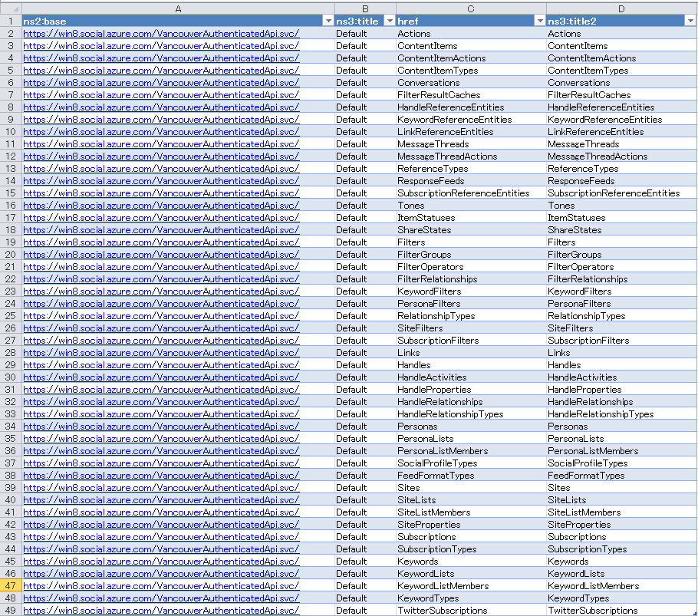698x616 pixels.
Task: Select the Personas cell in column D
Action: pyautogui.click(x=568, y=427)
